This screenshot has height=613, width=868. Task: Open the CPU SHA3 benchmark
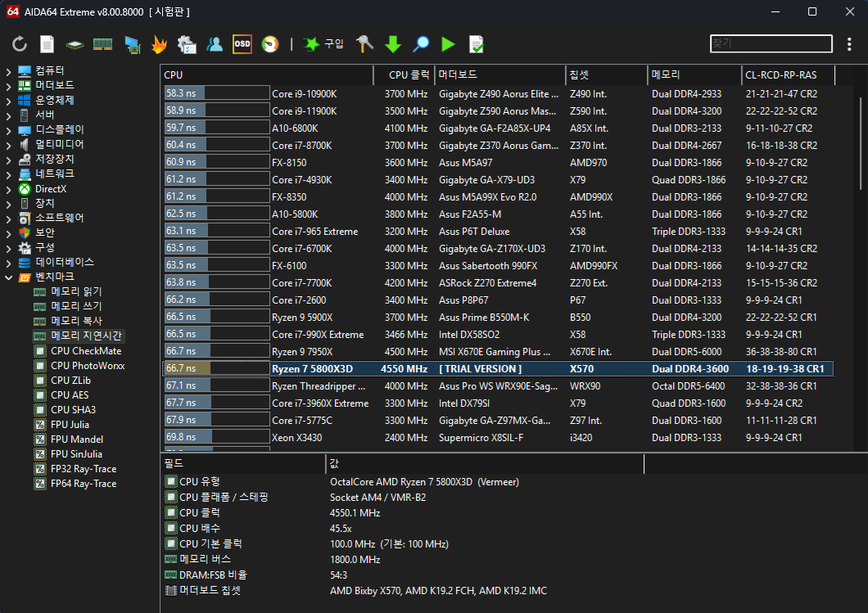[x=73, y=410]
